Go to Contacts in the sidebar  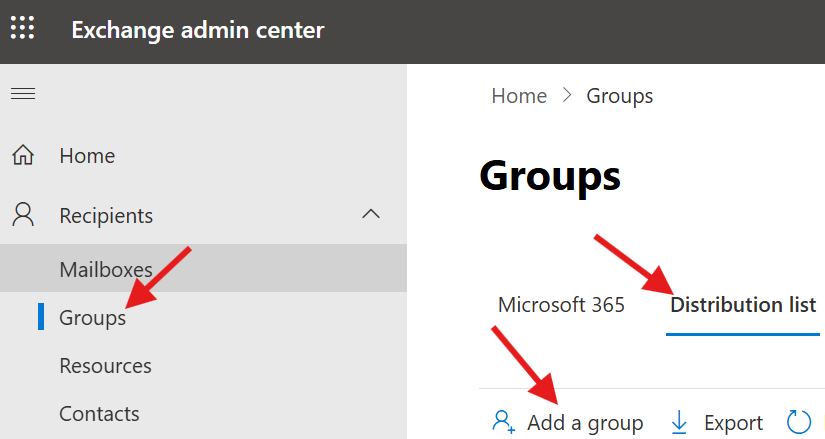click(99, 414)
